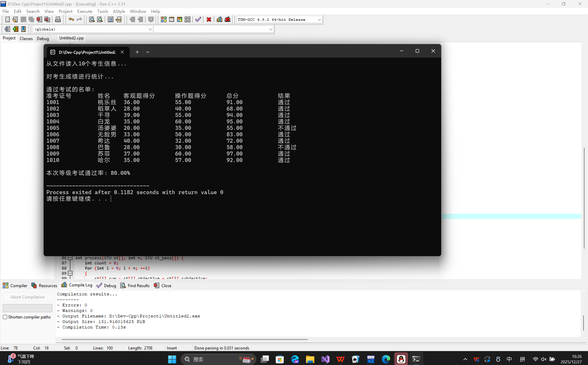
Task: Open the console tab dropdown chevron
Action: [x=148, y=52]
